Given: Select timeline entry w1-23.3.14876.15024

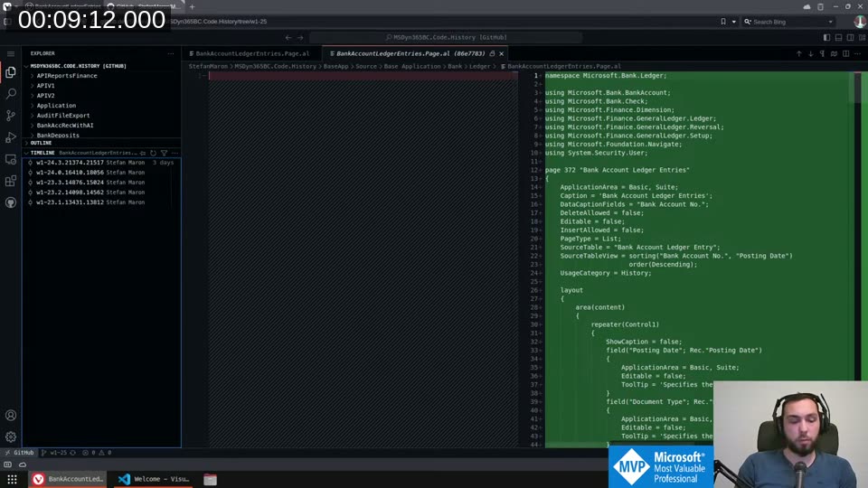Looking at the screenshot, I should pyautogui.click(x=101, y=183).
